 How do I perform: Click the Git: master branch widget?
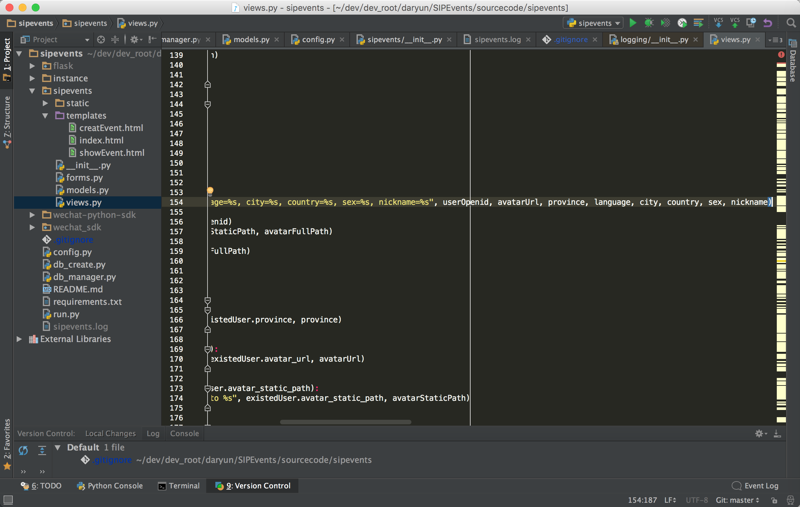tap(736, 500)
